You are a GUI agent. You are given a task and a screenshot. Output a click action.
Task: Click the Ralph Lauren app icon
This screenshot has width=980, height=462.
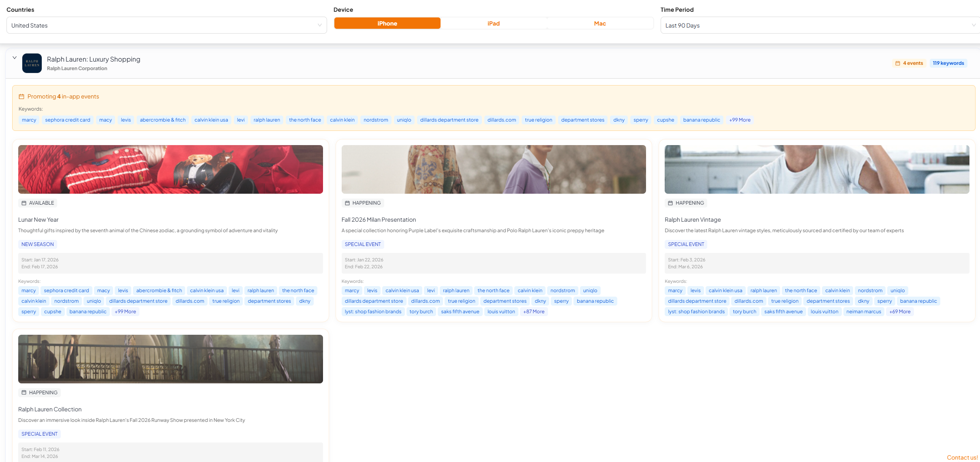point(32,63)
